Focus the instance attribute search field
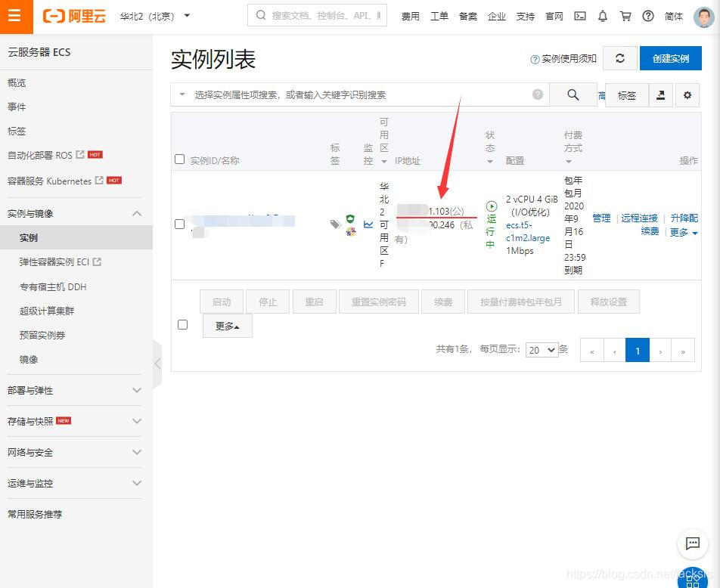Image resolution: width=720 pixels, height=588 pixels. 360,94
